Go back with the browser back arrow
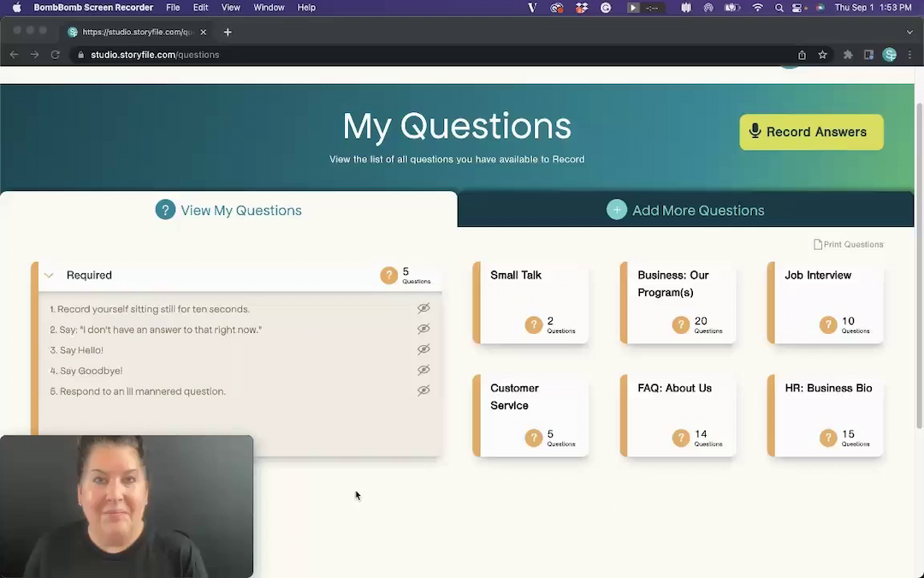 pos(15,54)
